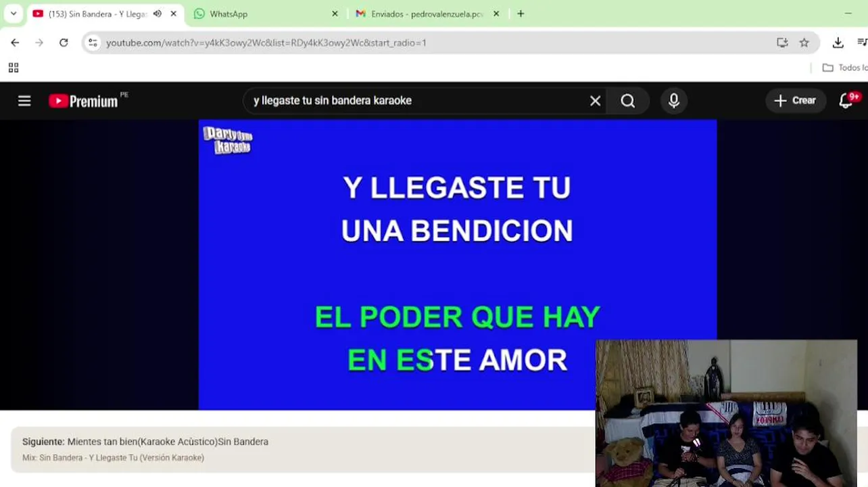Image resolution: width=868 pixels, height=487 pixels.
Task: Select the YouTube Sin Bandera tab
Action: pyautogui.click(x=98, y=14)
